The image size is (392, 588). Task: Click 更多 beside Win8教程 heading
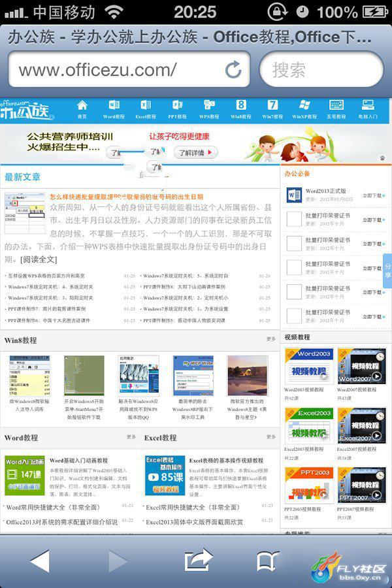pyautogui.click(x=271, y=338)
